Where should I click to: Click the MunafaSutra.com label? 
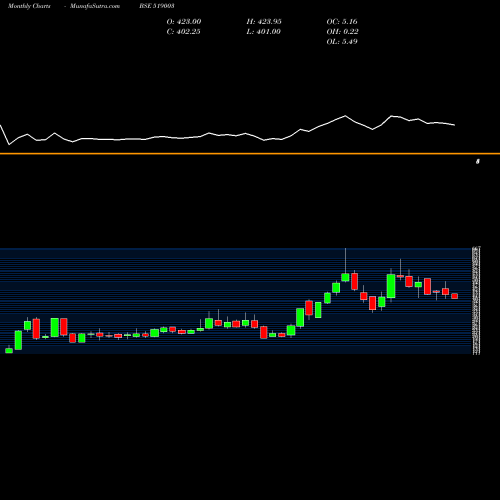point(95,6)
